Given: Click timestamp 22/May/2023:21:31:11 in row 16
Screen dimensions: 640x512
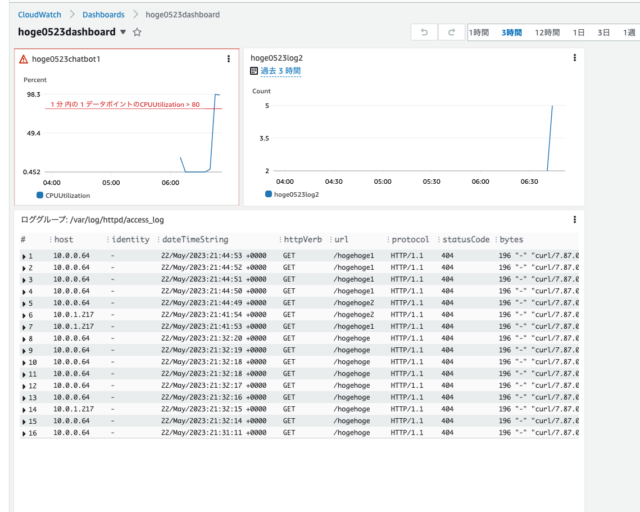Looking at the screenshot, I should tap(213, 433).
